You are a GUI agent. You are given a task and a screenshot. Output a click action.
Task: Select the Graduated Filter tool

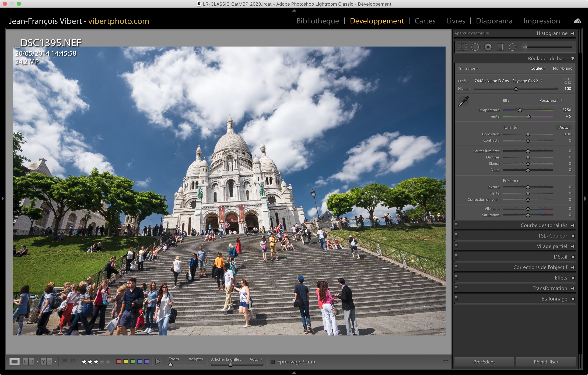(x=500, y=47)
